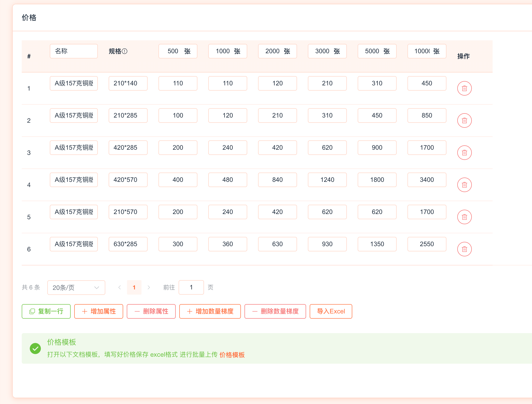Click trash icon for row 2
The height and width of the screenshot is (404, 532).
[x=464, y=120]
